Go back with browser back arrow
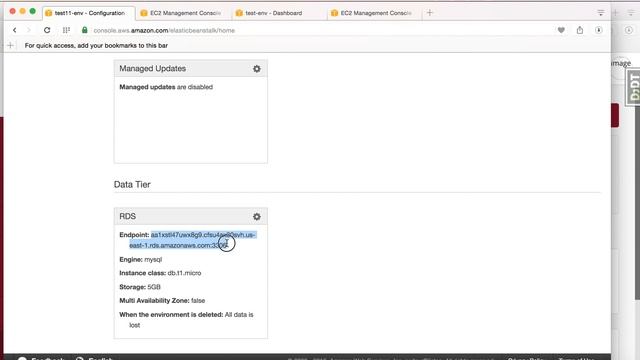 (15, 30)
